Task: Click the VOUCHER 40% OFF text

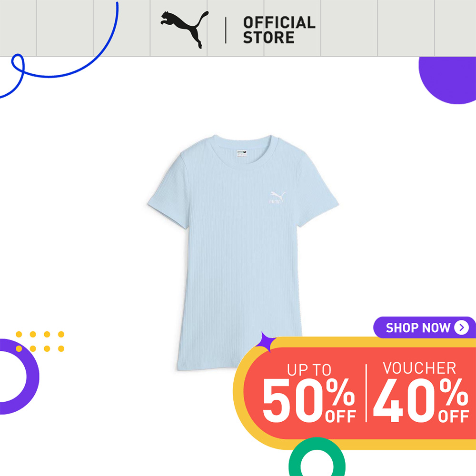Action: pos(421,392)
